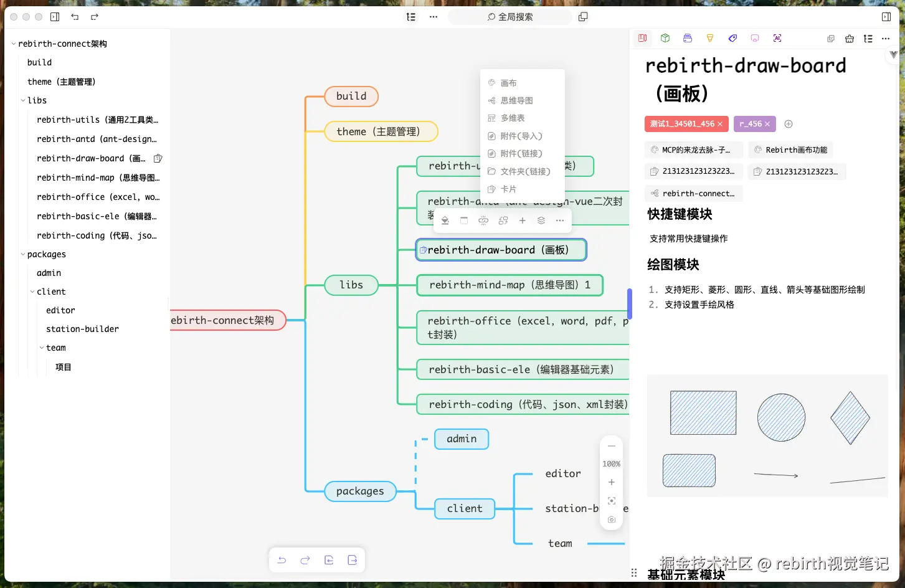Click the layers stack icon in node toolbar
This screenshot has width=905, height=588.
pyautogui.click(x=541, y=220)
